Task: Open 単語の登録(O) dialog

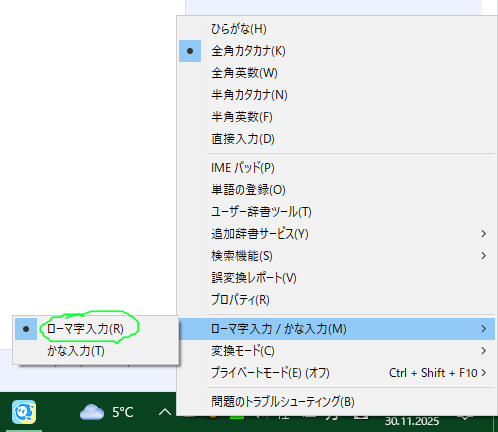Action: point(337,190)
